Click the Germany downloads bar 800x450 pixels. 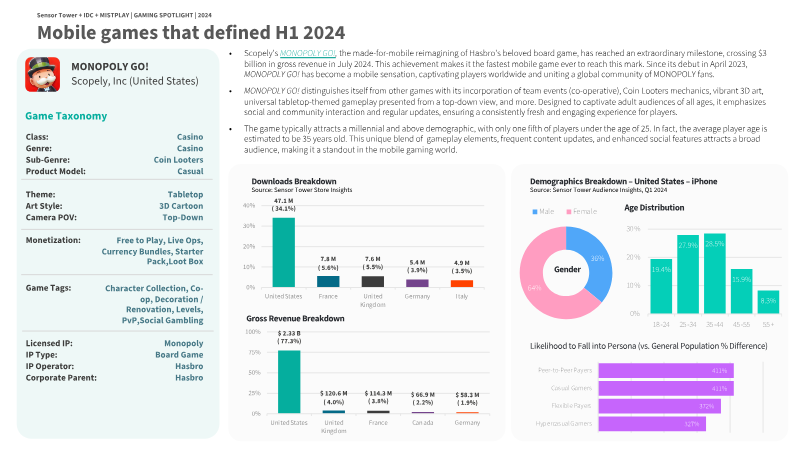(x=417, y=283)
